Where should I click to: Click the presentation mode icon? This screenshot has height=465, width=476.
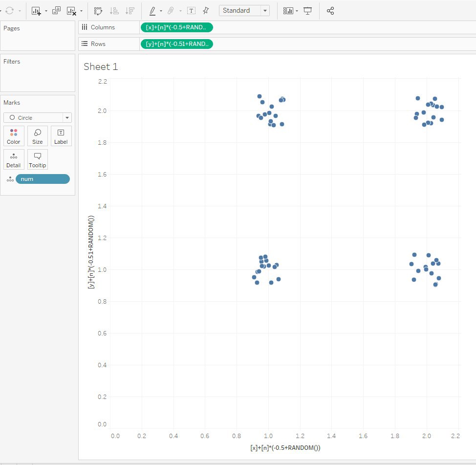coord(307,11)
